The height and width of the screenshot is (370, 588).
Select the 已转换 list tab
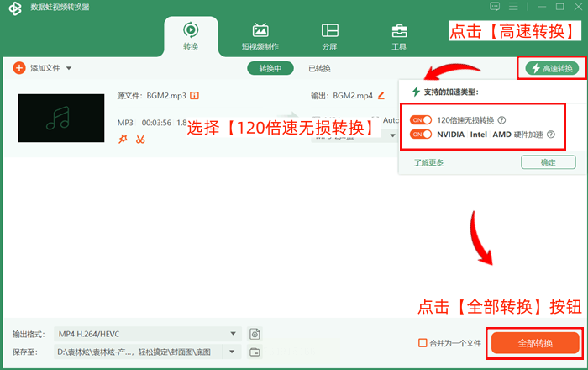pyautogui.click(x=319, y=68)
